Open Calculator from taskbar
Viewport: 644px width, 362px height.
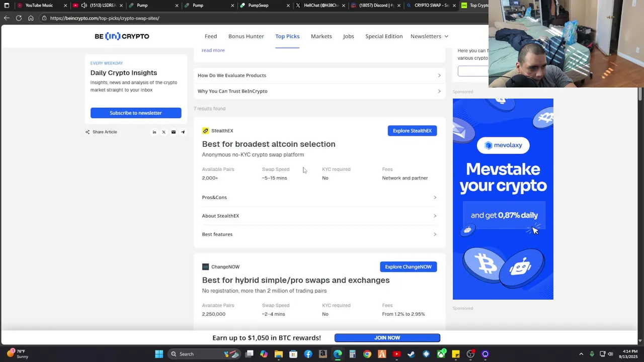[352, 354]
